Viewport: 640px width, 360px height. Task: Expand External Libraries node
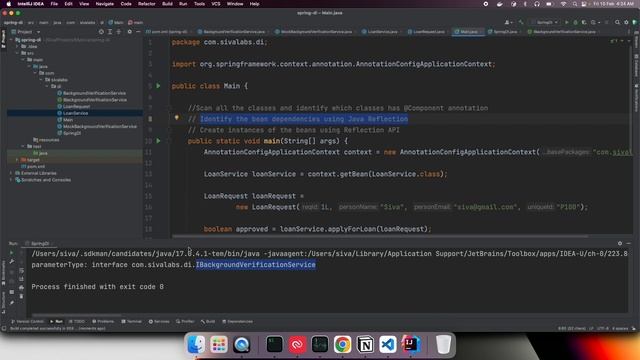(11, 173)
